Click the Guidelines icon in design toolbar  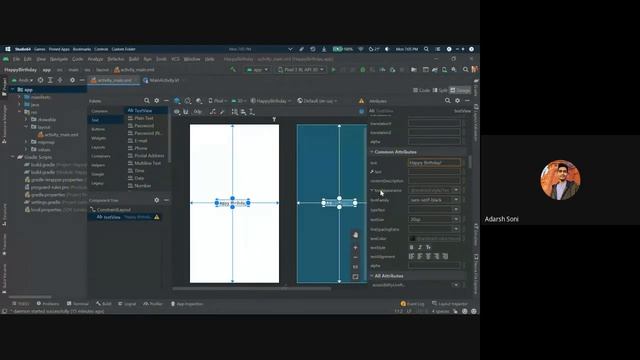(252, 111)
